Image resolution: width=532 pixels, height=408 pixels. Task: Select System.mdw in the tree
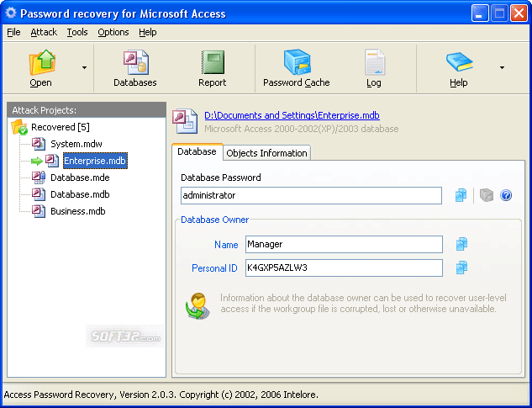76,144
